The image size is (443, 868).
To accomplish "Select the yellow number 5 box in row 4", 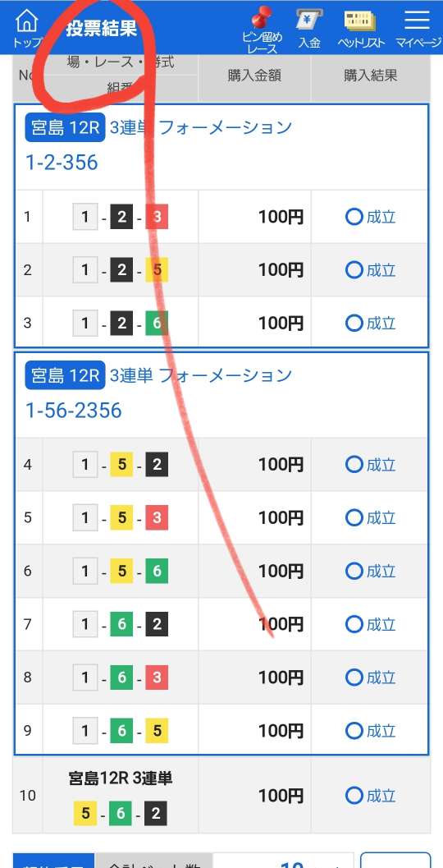I will (x=121, y=465).
